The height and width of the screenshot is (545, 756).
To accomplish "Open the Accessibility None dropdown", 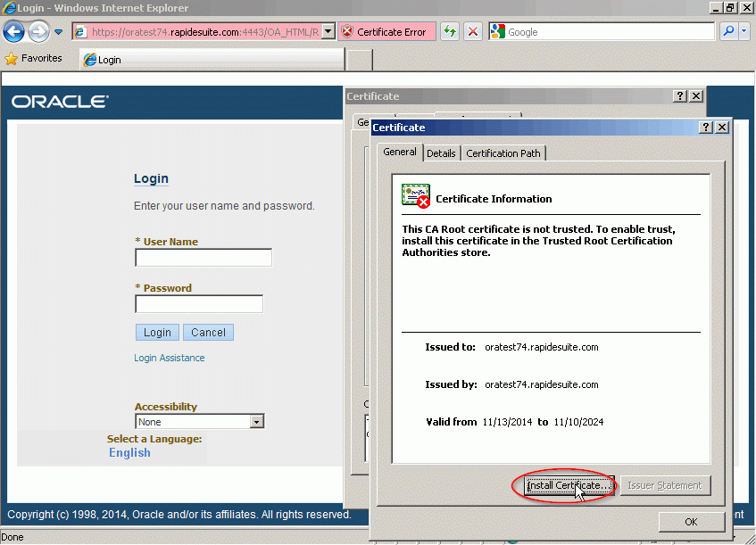I will (x=200, y=422).
